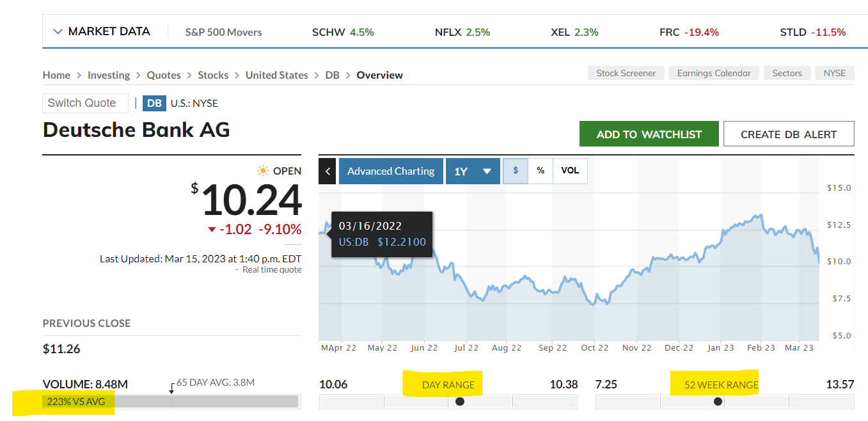Viewport: 868px width, 421px height.
Task: Collapse chart with left arrow icon
Action: [x=327, y=171]
